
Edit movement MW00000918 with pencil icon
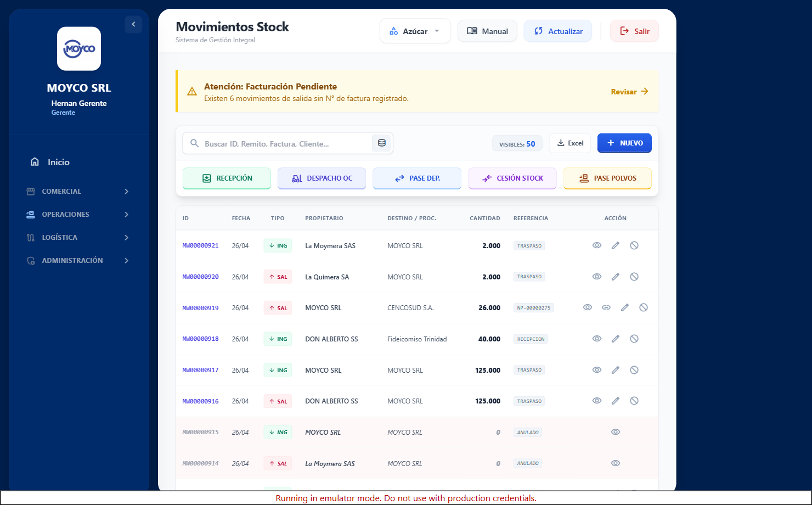(x=616, y=339)
